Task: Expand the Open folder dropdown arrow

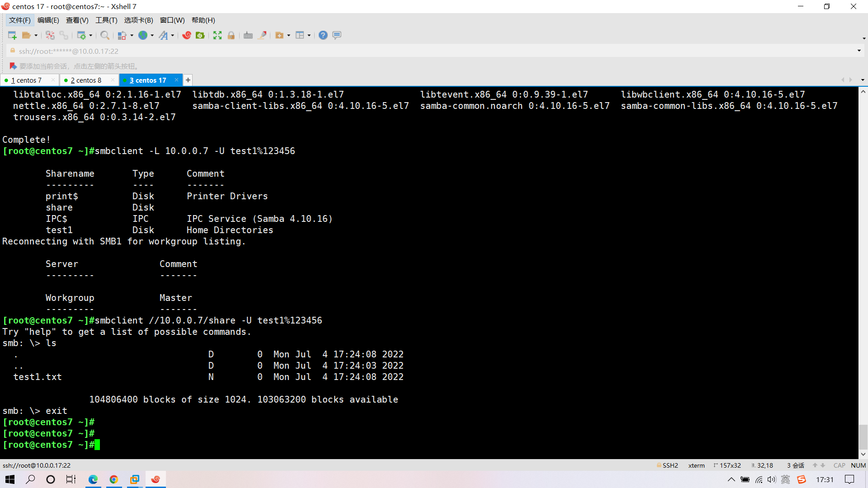Action: pyautogui.click(x=36, y=35)
